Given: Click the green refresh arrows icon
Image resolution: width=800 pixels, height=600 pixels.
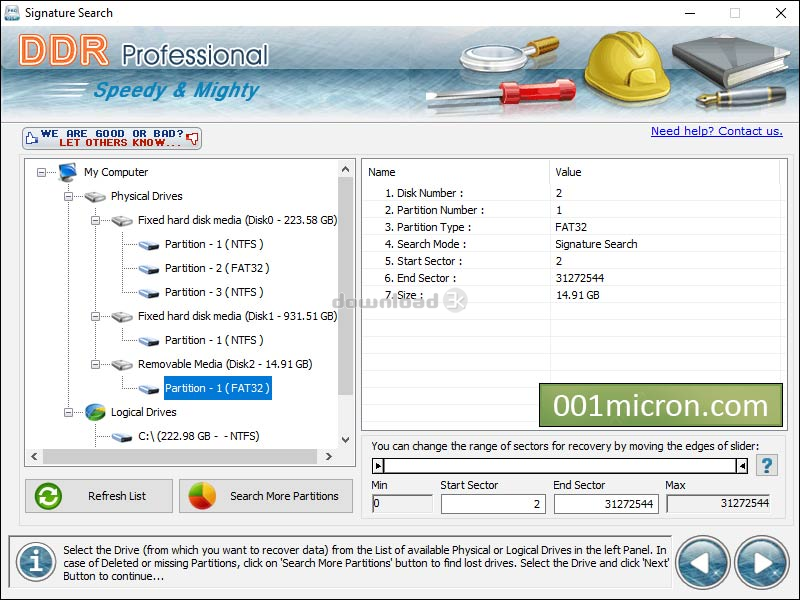Looking at the screenshot, I should coord(48,496).
